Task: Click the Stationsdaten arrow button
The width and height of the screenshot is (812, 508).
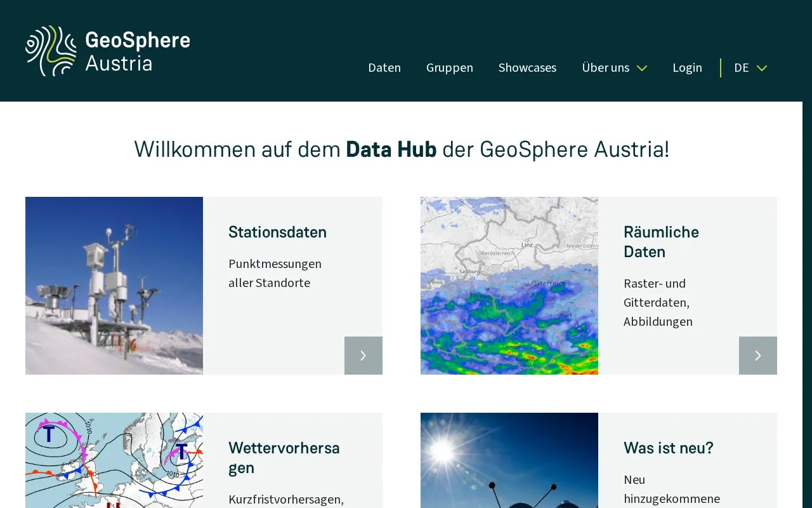Action: point(363,356)
